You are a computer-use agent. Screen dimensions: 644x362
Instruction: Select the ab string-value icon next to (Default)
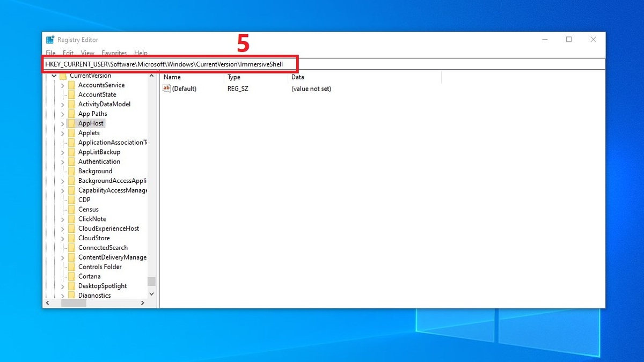(166, 88)
